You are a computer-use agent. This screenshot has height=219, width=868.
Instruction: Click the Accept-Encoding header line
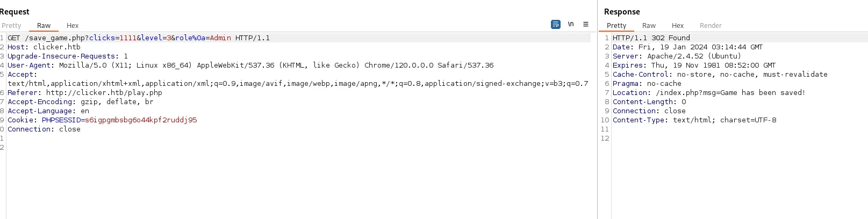81,102
